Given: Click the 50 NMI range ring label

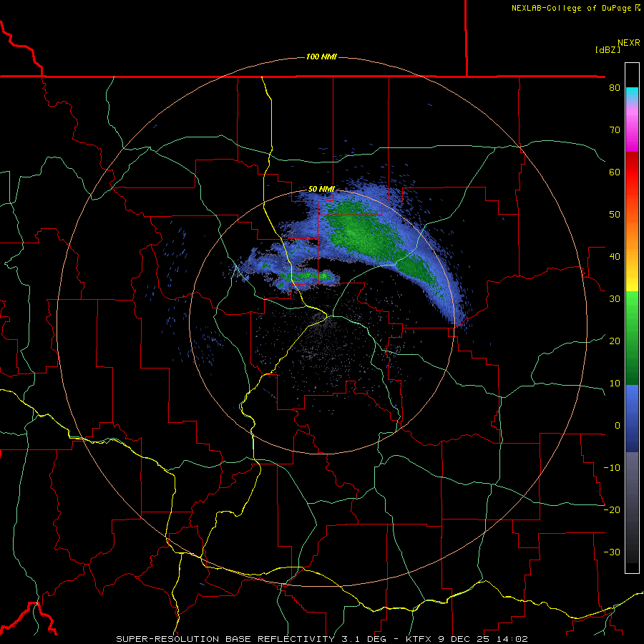Looking at the screenshot, I should 321,190.
